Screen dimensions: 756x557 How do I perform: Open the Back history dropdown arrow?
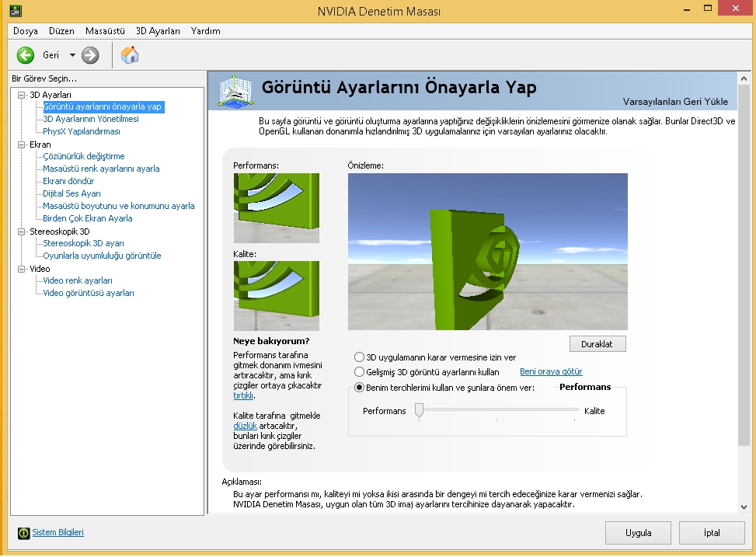coord(72,55)
